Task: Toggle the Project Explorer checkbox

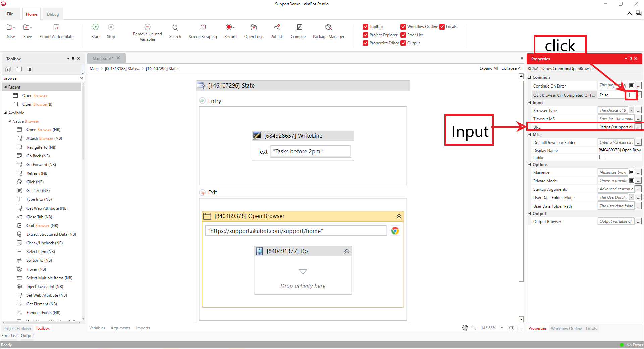Action: click(x=366, y=35)
